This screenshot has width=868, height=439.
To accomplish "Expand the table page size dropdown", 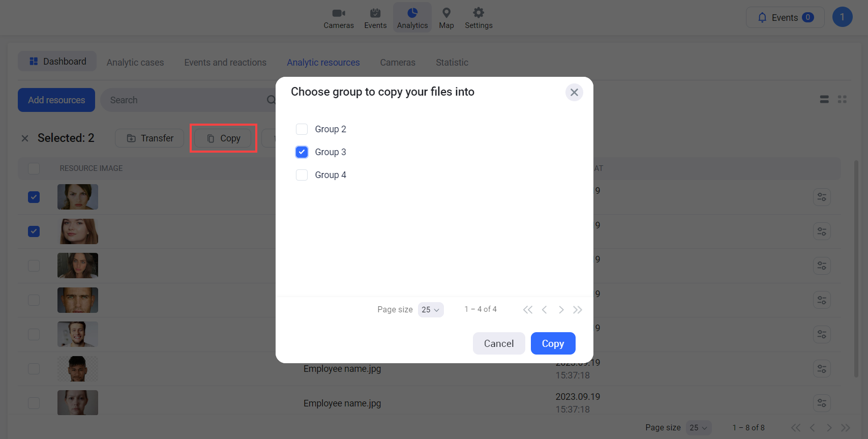I will (x=699, y=428).
